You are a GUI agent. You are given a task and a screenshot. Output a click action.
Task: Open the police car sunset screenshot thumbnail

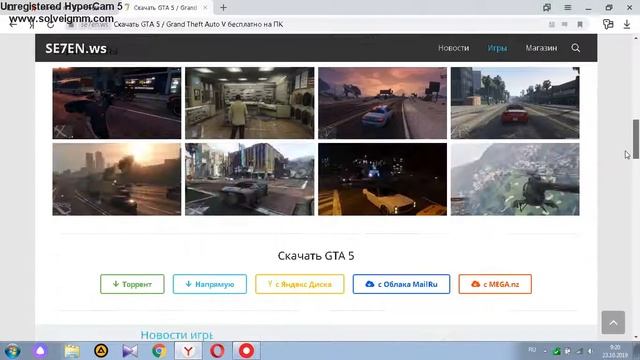(382, 103)
